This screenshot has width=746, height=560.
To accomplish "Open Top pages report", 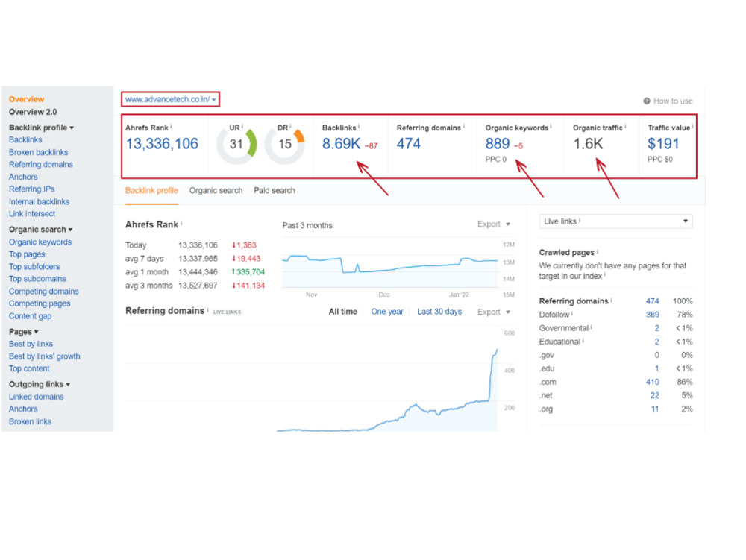I will point(27,254).
